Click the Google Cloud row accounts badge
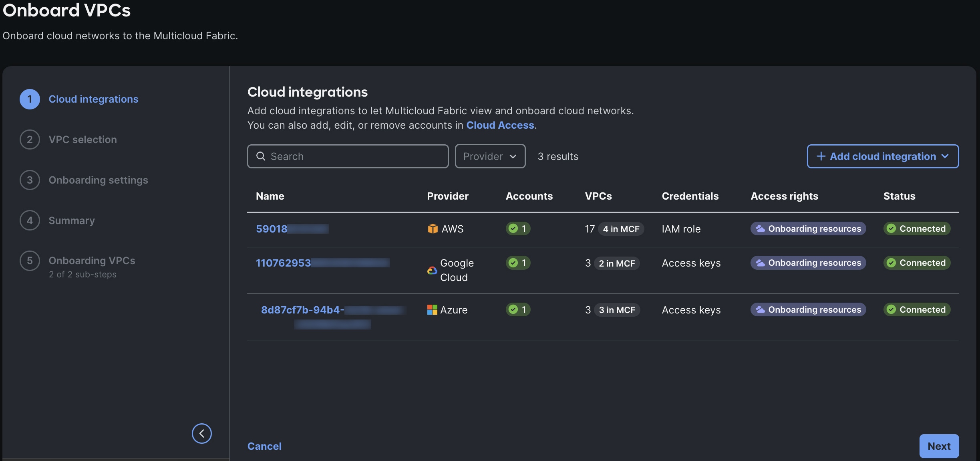Screen dimensions: 980x461 pyautogui.click(x=518, y=263)
